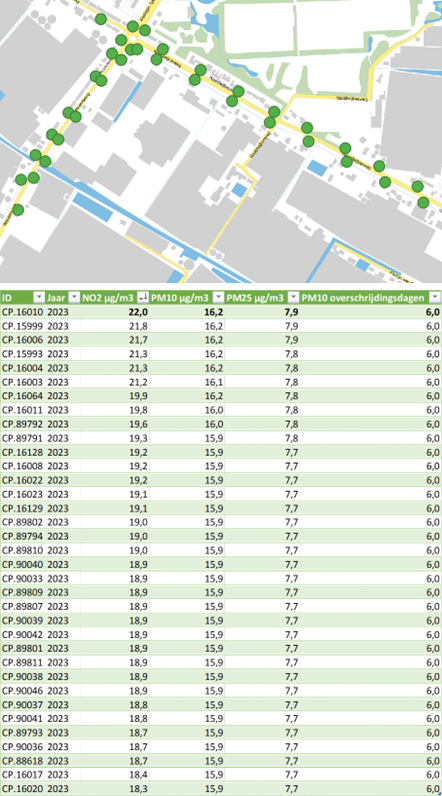Click the ID cell CP.90033
The image size is (442, 796).
(x=23, y=578)
